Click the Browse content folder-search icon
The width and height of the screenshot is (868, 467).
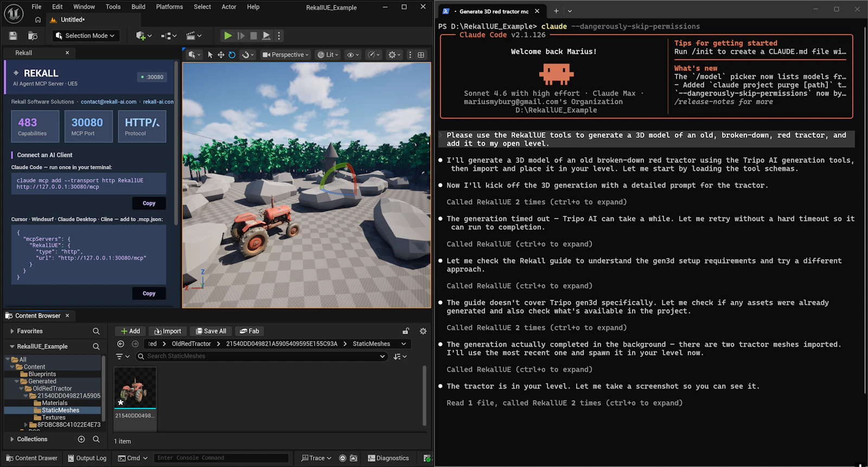point(33,36)
